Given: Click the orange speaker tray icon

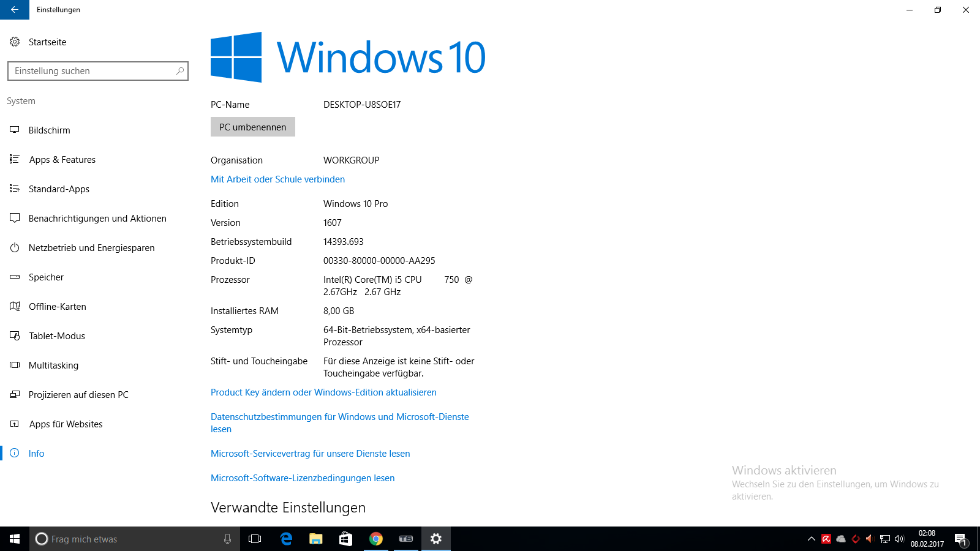Looking at the screenshot, I should click(869, 539).
